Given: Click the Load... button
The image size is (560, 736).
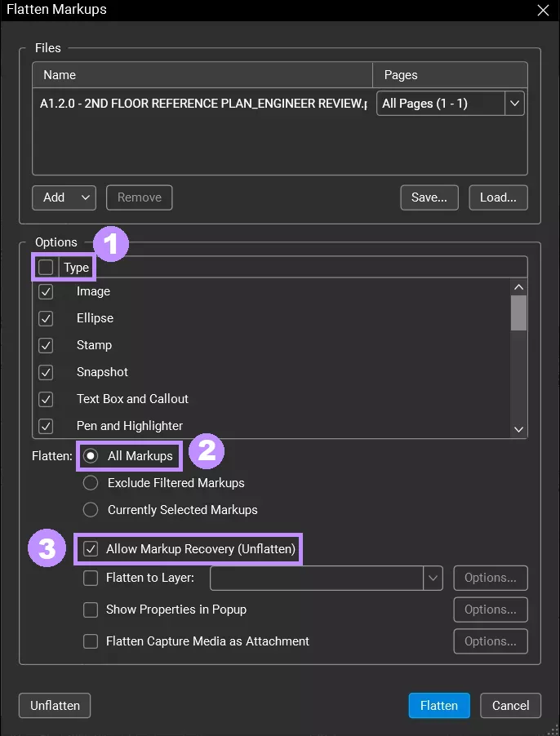Looking at the screenshot, I should [x=498, y=197].
